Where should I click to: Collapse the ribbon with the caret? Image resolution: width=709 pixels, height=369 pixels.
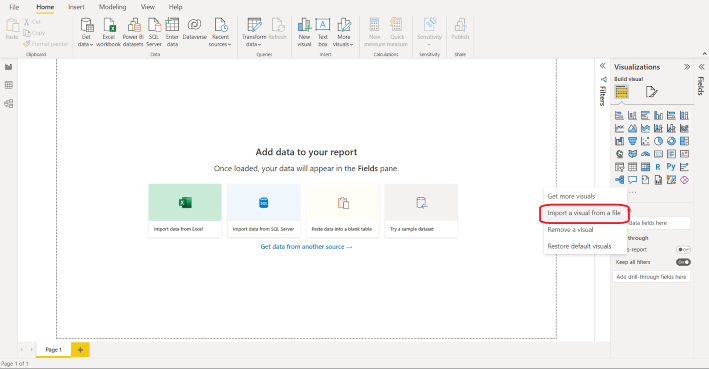pyautogui.click(x=704, y=54)
